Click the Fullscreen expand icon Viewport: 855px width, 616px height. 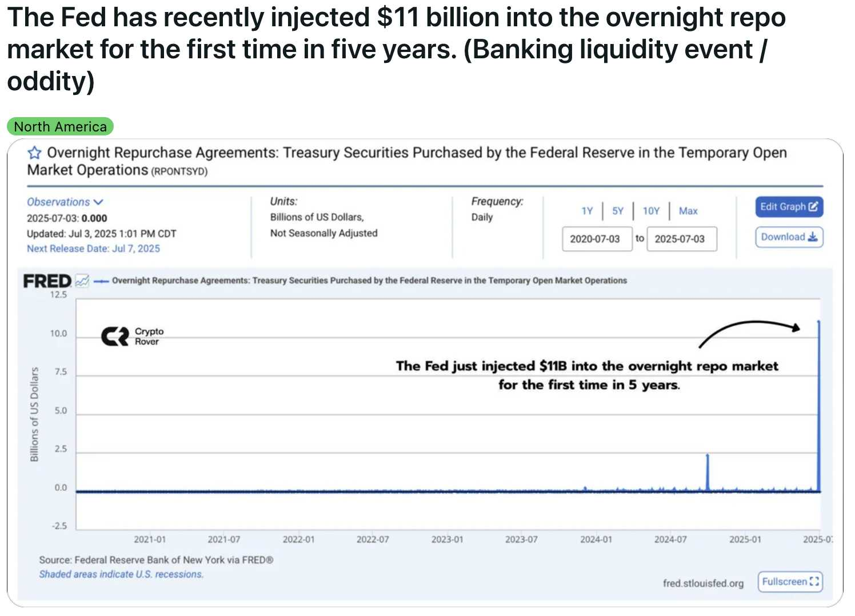pyautogui.click(x=814, y=582)
